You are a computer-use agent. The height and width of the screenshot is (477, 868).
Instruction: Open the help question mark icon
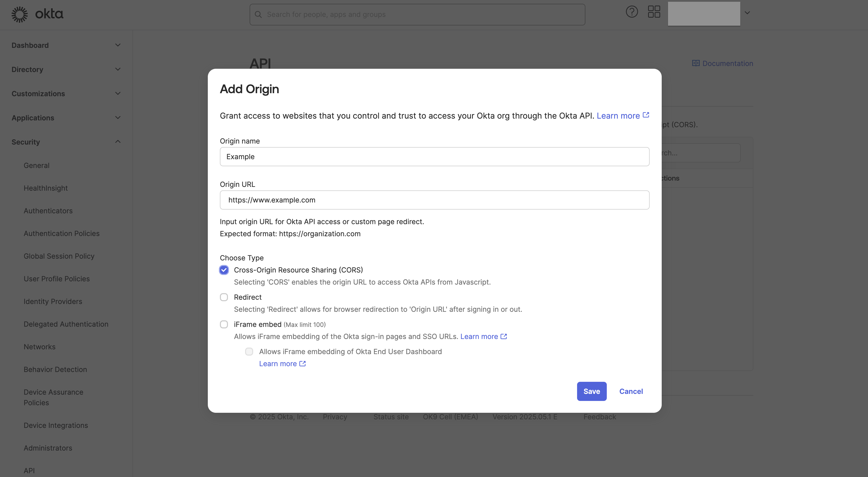632,12
